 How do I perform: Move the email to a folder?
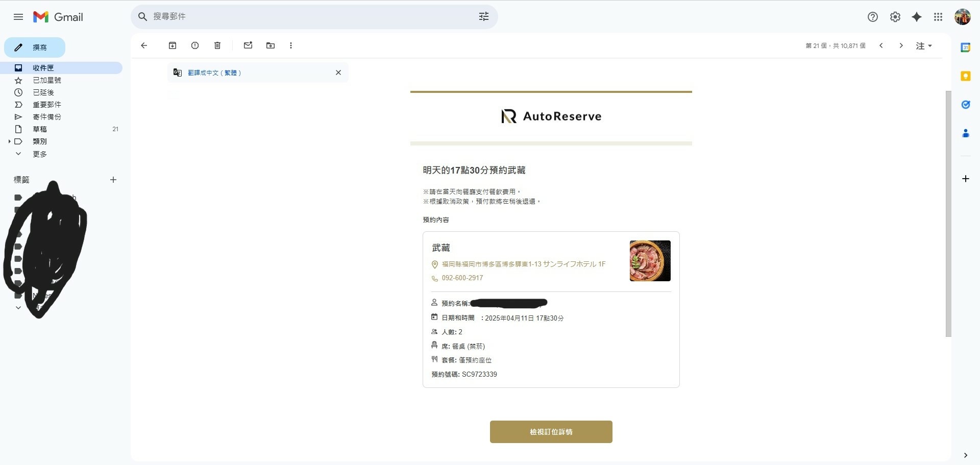[270, 45]
